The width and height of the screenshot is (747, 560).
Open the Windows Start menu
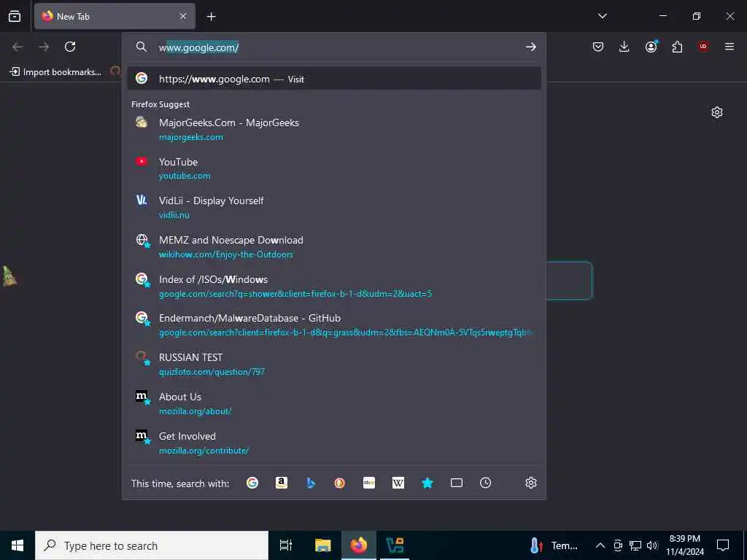(x=18, y=545)
